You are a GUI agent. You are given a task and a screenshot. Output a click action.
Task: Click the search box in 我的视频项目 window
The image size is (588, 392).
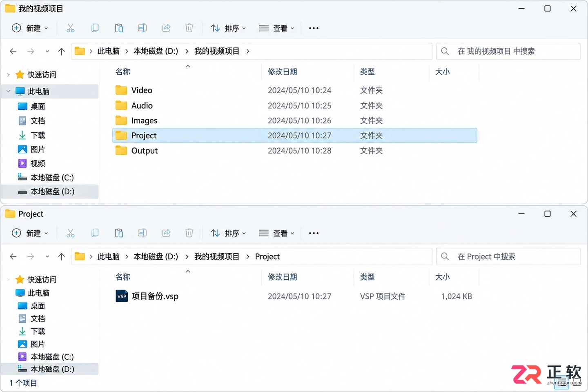pyautogui.click(x=508, y=51)
